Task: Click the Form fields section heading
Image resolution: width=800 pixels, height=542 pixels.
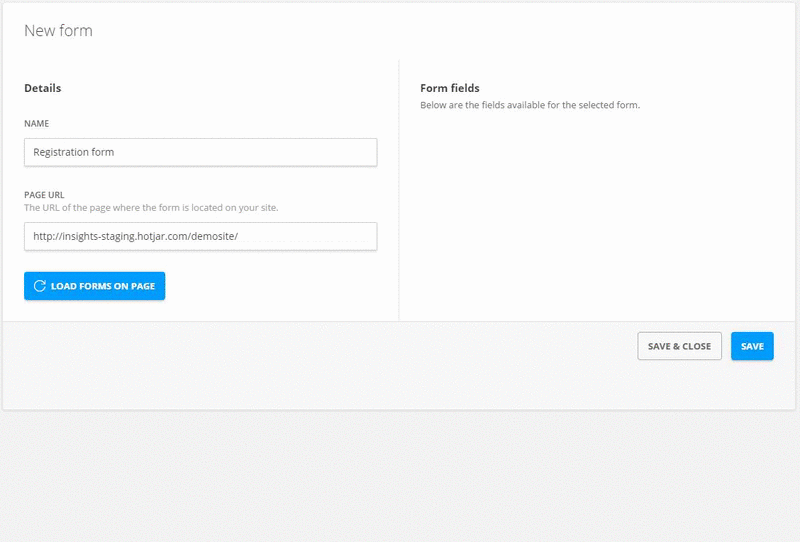Action: pos(450,88)
